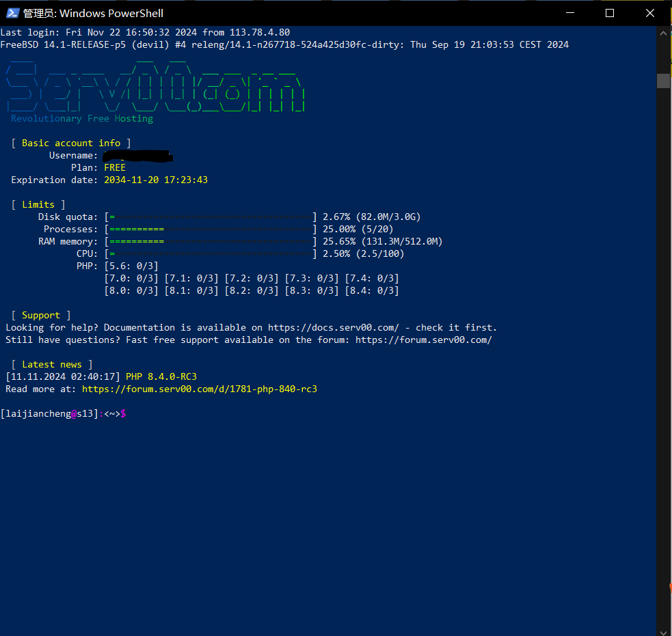Select the 'FREE' plan value
Screen dimensions: 672x636
[x=115, y=168]
